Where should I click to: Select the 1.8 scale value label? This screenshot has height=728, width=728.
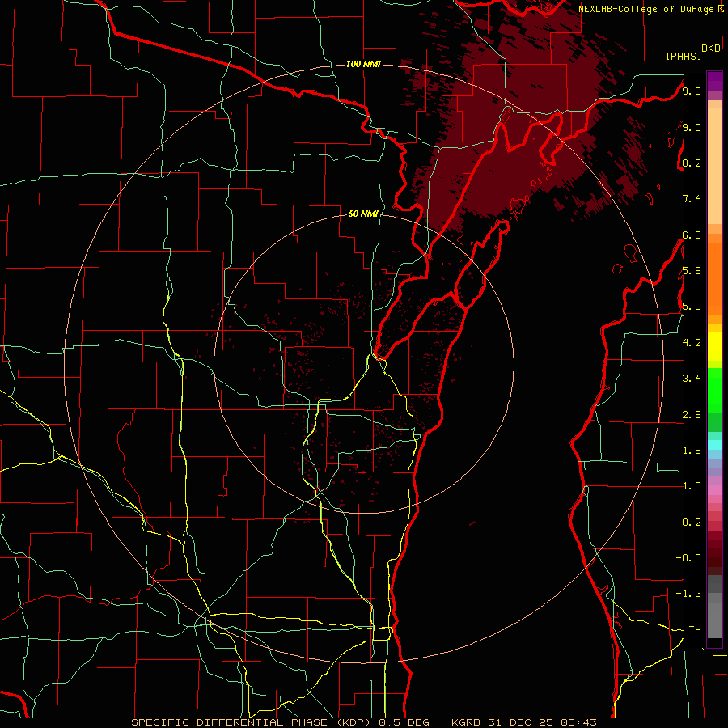[692, 450]
